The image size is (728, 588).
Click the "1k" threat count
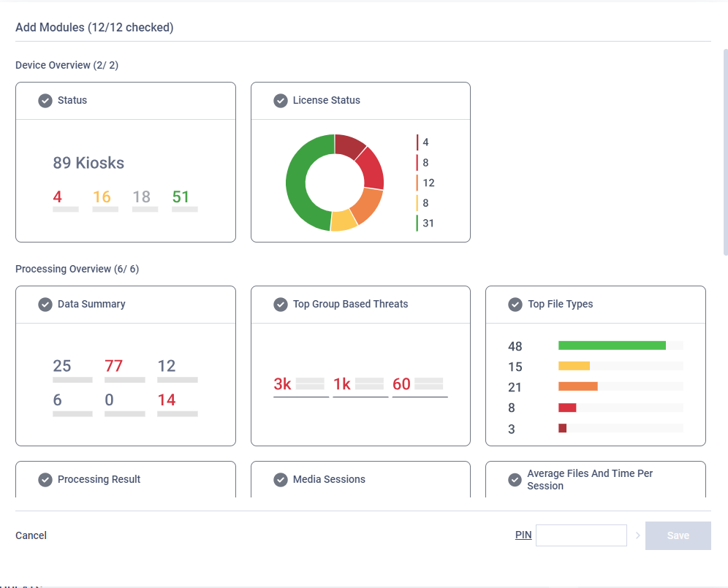(x=342, y=383)
